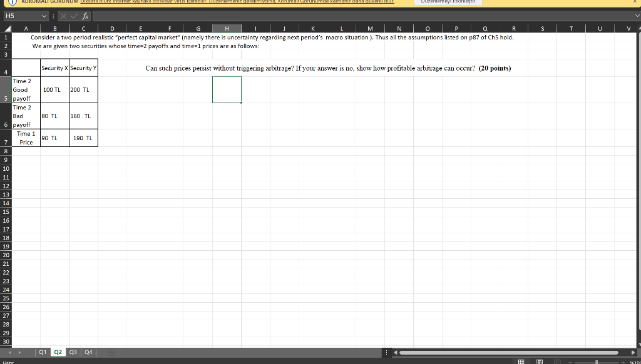
Task: Open the Insert Function (fx) dialog
Action: [x=85, y=16]
